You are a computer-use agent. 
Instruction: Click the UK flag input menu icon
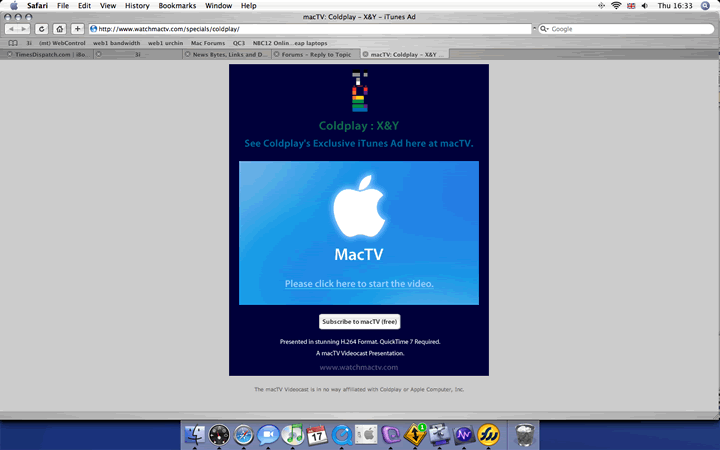tap(631, 6)
